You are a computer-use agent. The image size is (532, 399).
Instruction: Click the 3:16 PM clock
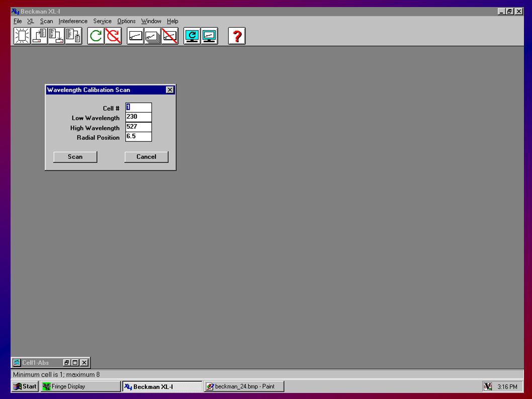(507, 387)
